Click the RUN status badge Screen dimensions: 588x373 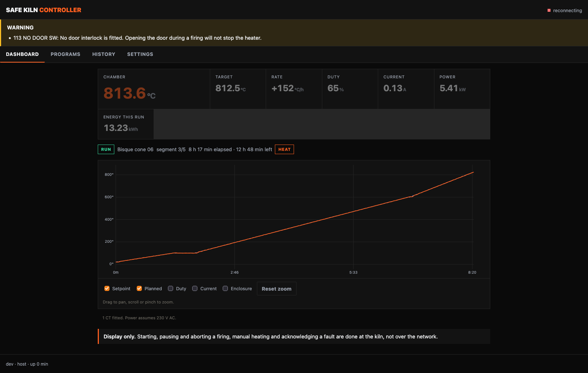tap(106, 149)
